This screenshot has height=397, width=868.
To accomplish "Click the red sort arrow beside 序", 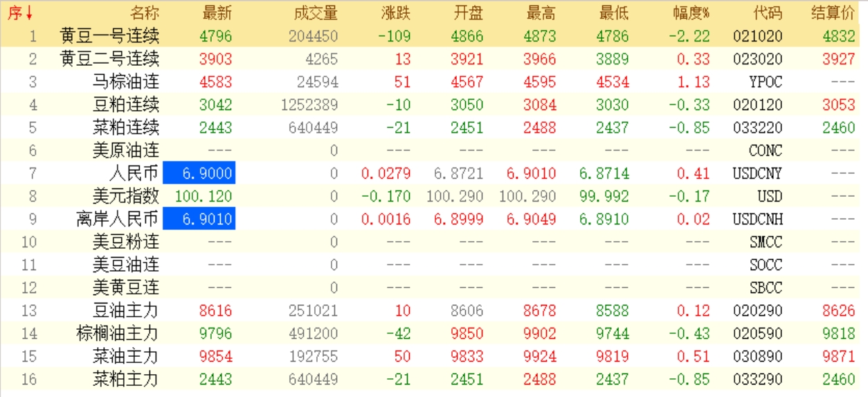I will click(x=29, y=13).
